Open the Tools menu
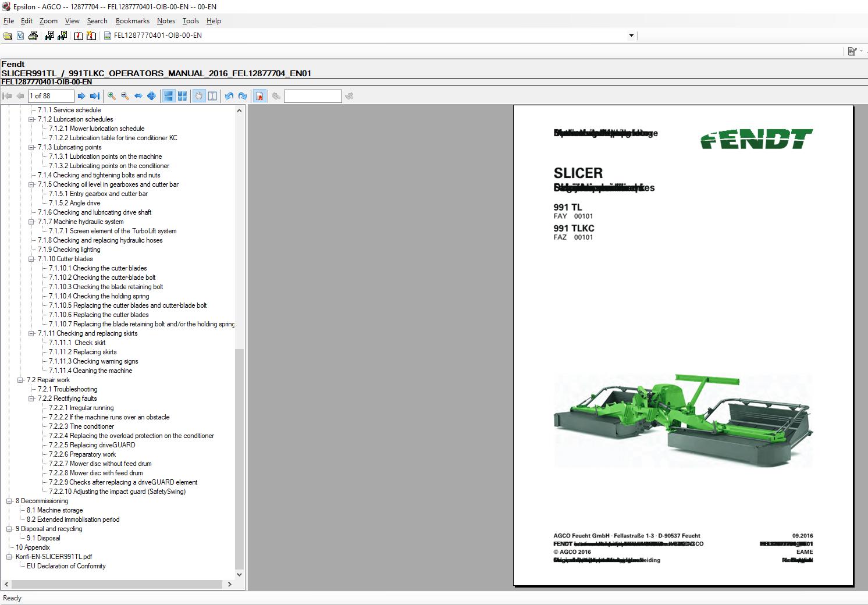 pyautogui.click(x=191, y=21)
